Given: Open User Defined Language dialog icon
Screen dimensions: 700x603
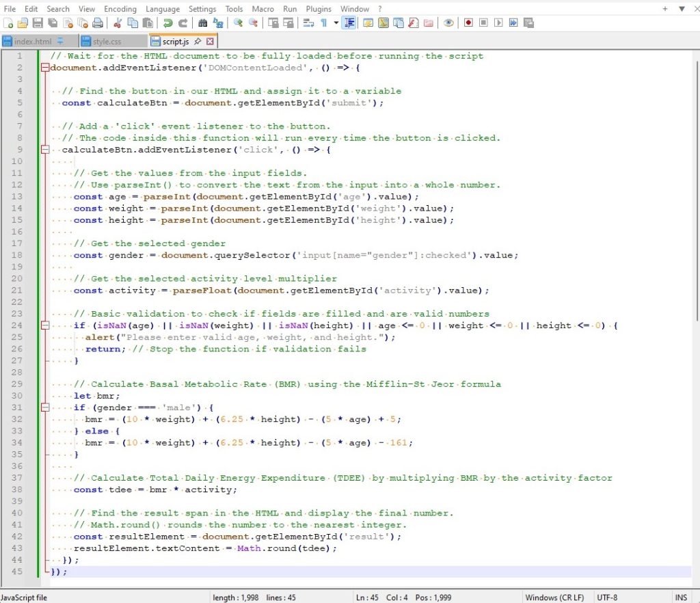Looking at the screenshot, I should (368, 23).
